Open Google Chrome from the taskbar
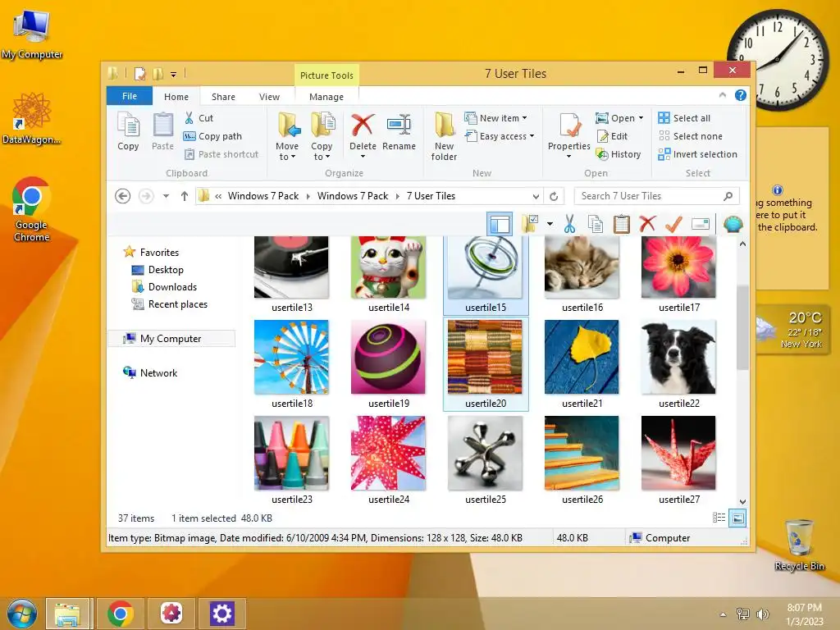The image size is (840, 630). pos(121,614)
